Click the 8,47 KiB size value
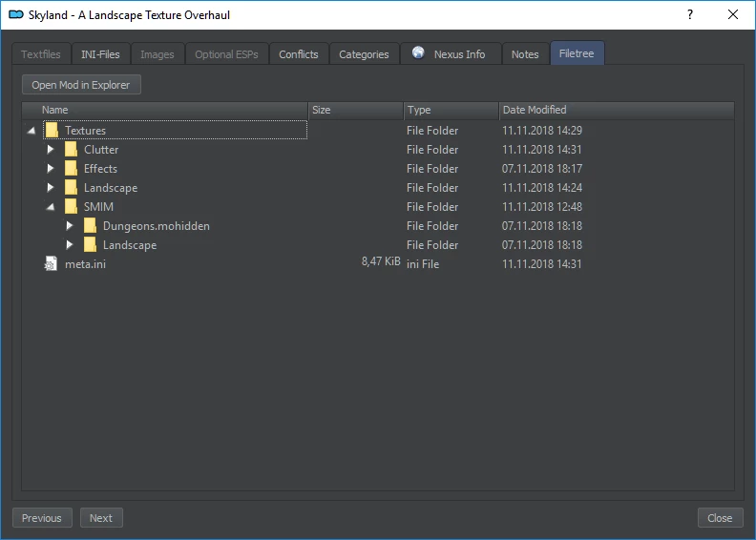 tap(381, 261)
